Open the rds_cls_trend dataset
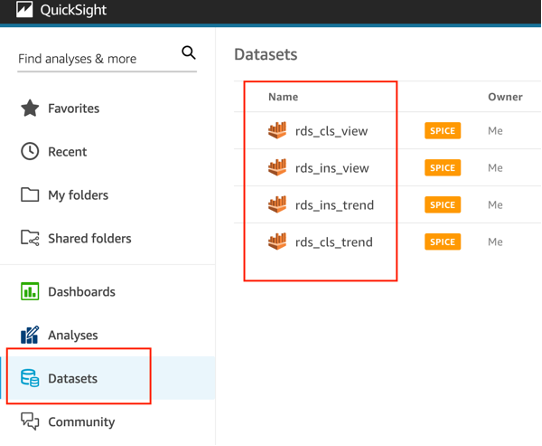Viewport: 542px width, 446px height. coord(334,242)
